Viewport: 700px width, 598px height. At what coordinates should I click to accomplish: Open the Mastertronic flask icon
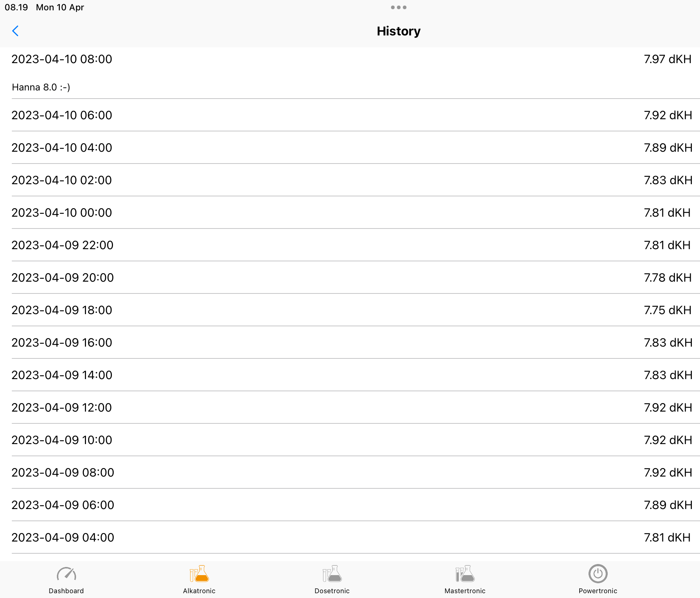(465, 574)
